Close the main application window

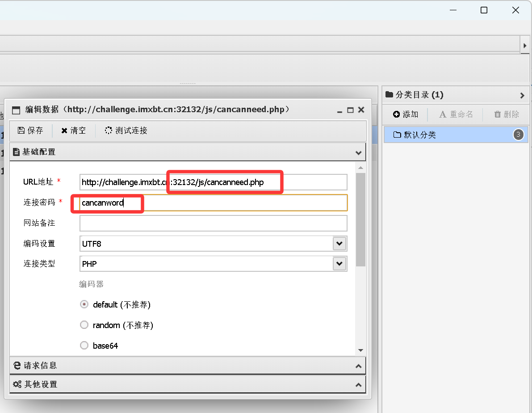tap(516, 10)
